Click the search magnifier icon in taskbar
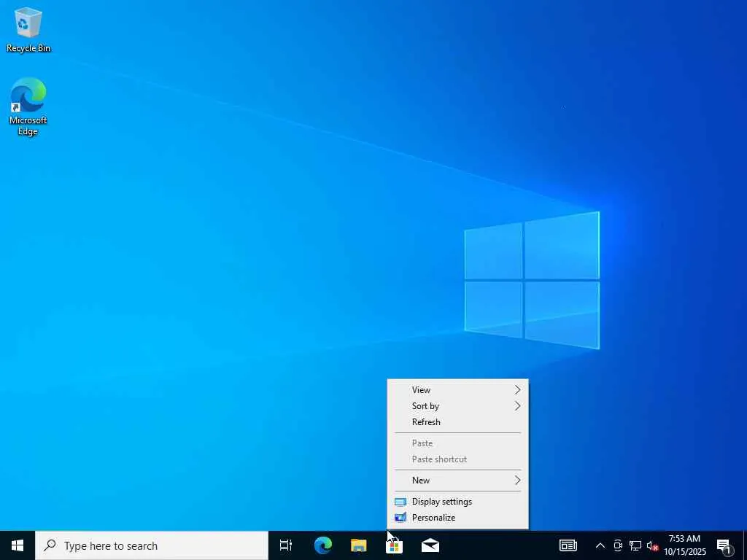 coord(50,545)
